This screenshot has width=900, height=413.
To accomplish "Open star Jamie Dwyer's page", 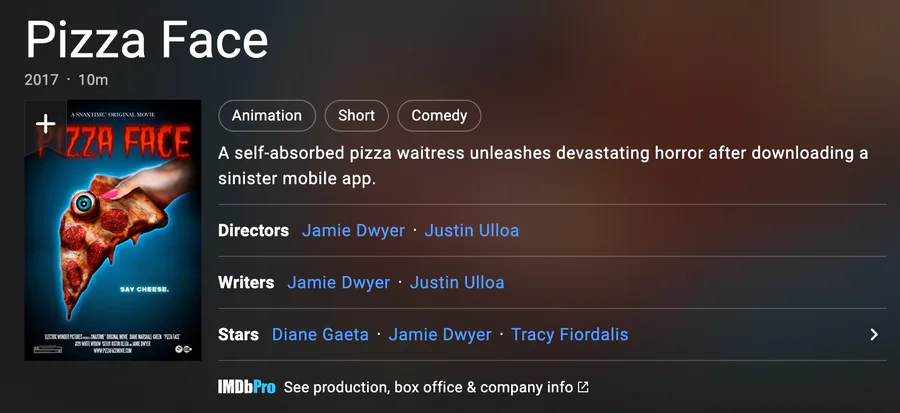I will pos(440,334).
